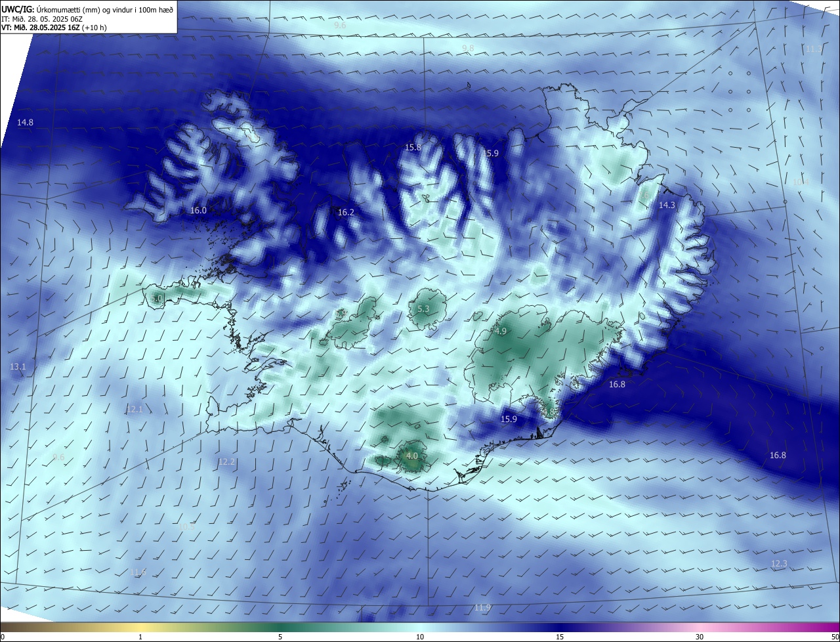Click the 30 tick on the color scale
840x642 pixels.
point(700,637)
